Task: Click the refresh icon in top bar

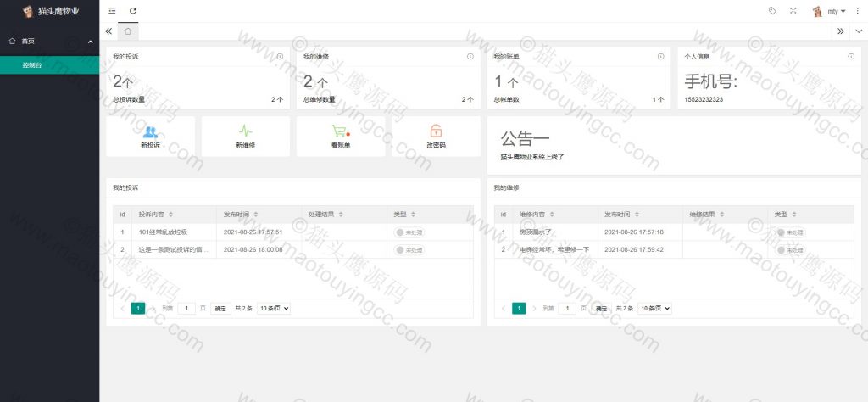Action: click(x=132, y=11)
